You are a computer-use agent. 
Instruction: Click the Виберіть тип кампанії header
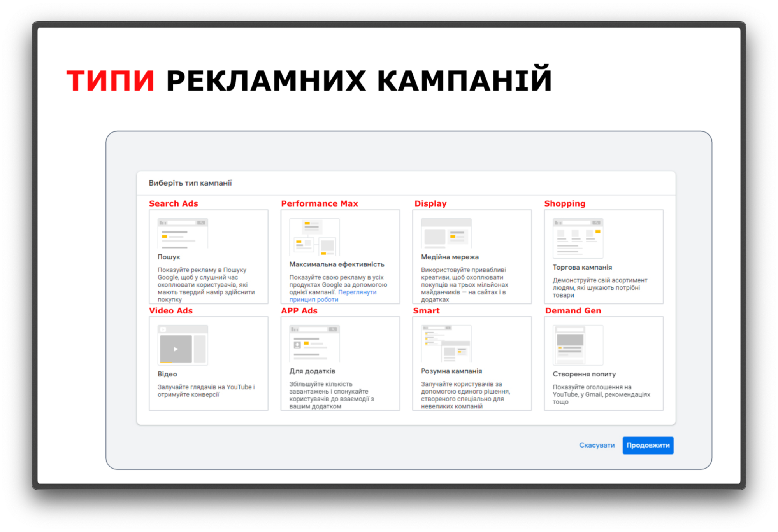pyautogui.click(x=190, y=183)
